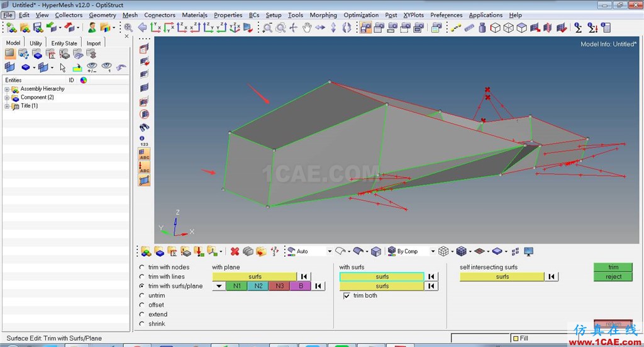Uncheck the trim both checkbox
Screen dimensions: 644x347
(347, 295)
